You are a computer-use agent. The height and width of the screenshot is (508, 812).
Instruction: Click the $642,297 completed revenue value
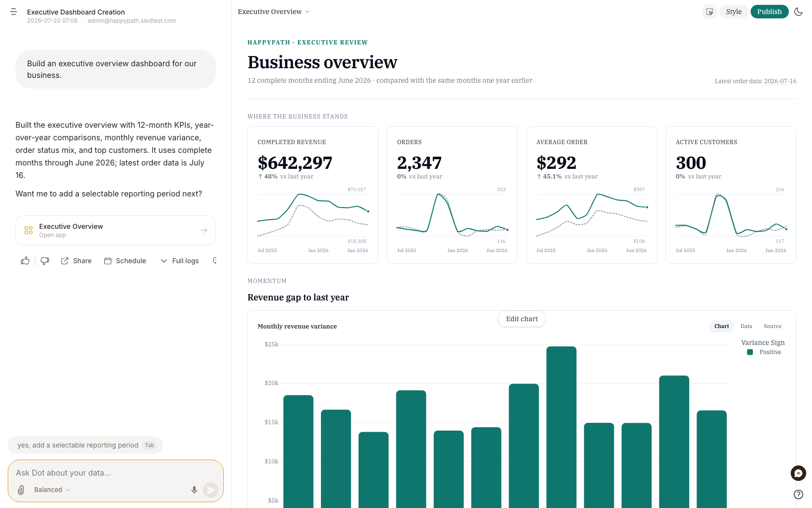tap(295, 163)
